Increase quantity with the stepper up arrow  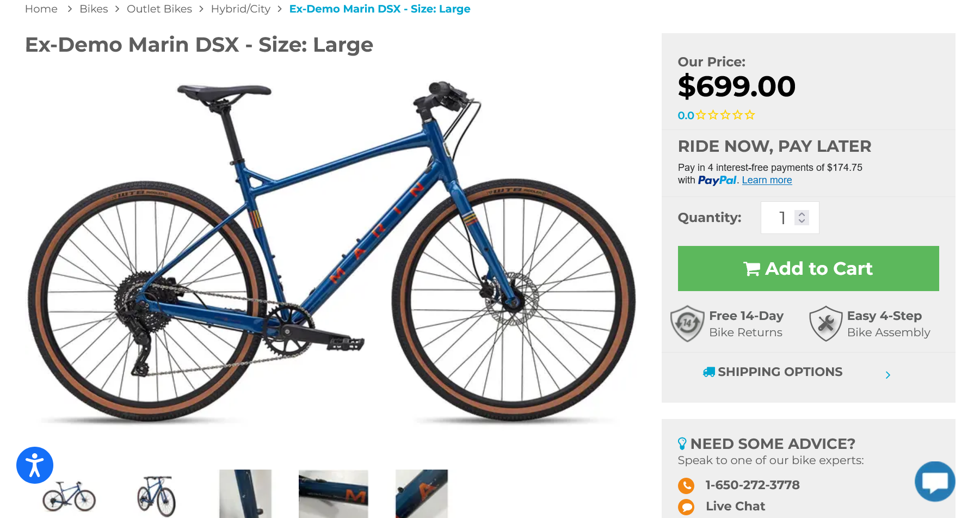point(802,214)
